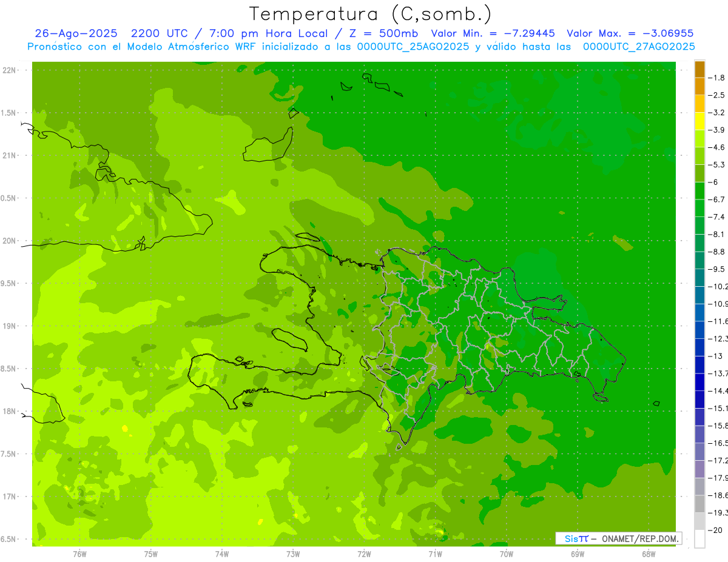Pick the green swatch between -6 and -6.7
Image resolution: width=728 pixels, height=562 pixels.
[699, 191]
